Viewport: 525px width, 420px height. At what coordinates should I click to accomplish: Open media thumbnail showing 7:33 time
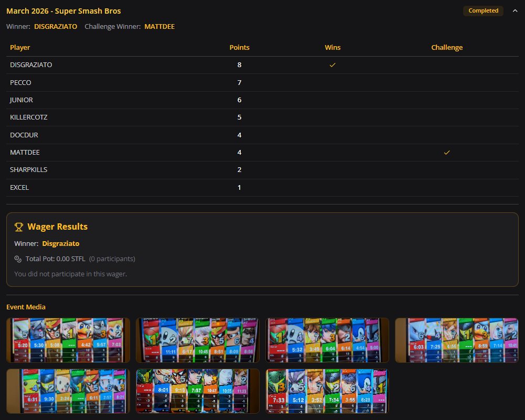pos(327,391)
